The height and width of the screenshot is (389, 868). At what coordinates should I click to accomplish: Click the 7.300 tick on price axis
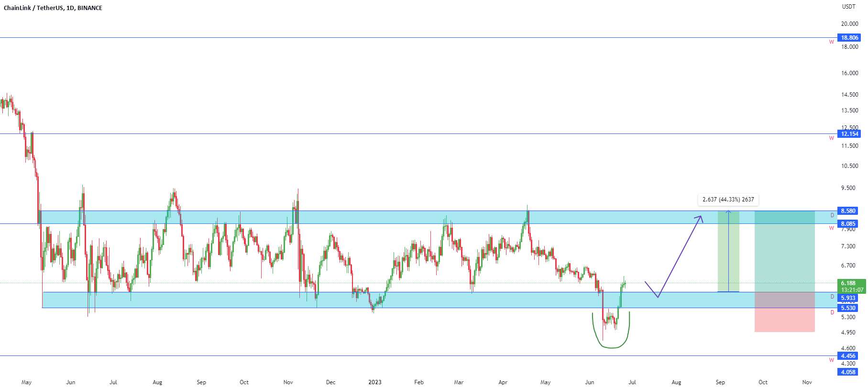(848, 246)
